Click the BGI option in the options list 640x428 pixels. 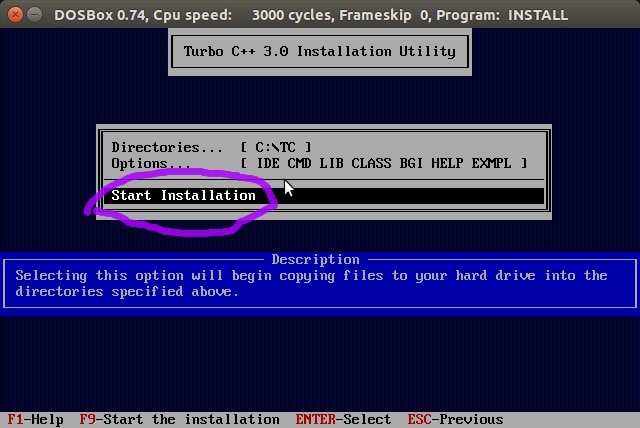pyautogui.click(x=411, y=163)
